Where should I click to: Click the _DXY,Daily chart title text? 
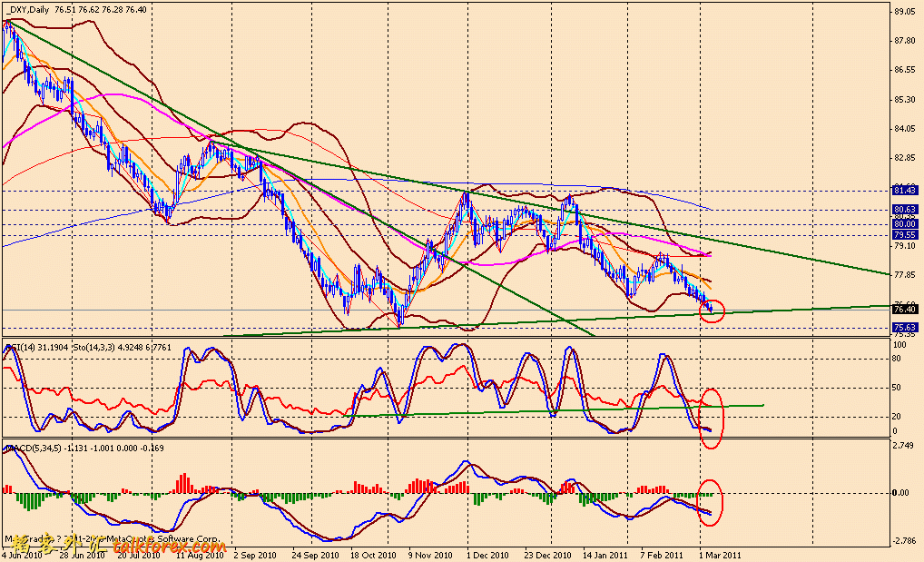coord(27,9)
